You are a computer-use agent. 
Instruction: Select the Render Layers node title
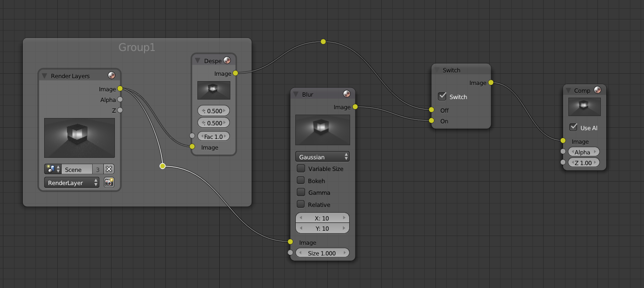click(70, 76)
